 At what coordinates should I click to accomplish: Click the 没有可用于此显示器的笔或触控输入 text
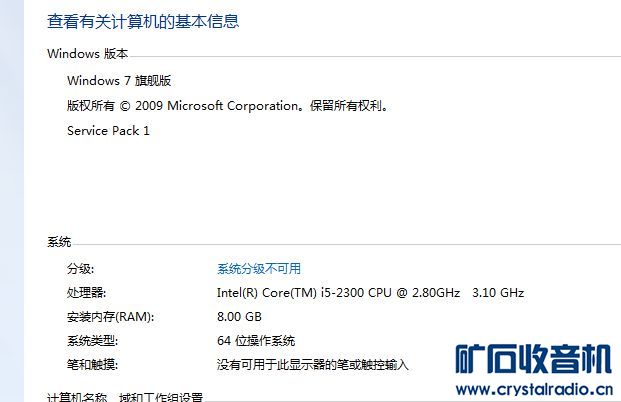(x=313, y=365)
